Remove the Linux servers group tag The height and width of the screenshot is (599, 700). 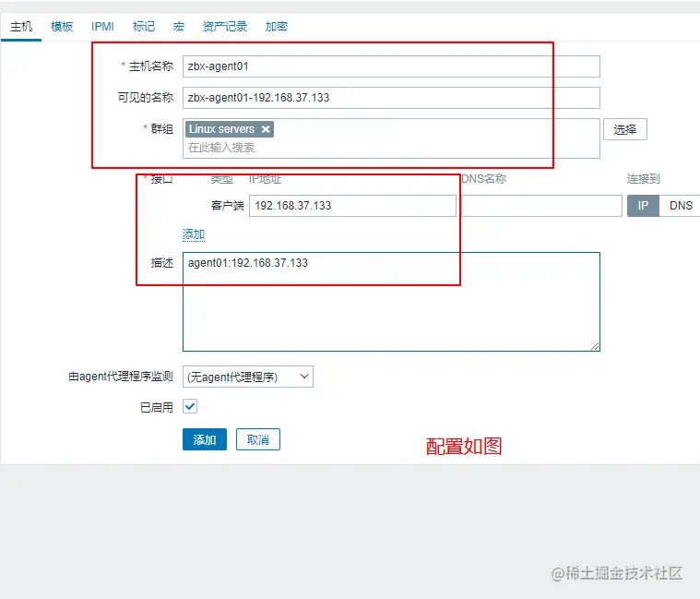[266, 129]
